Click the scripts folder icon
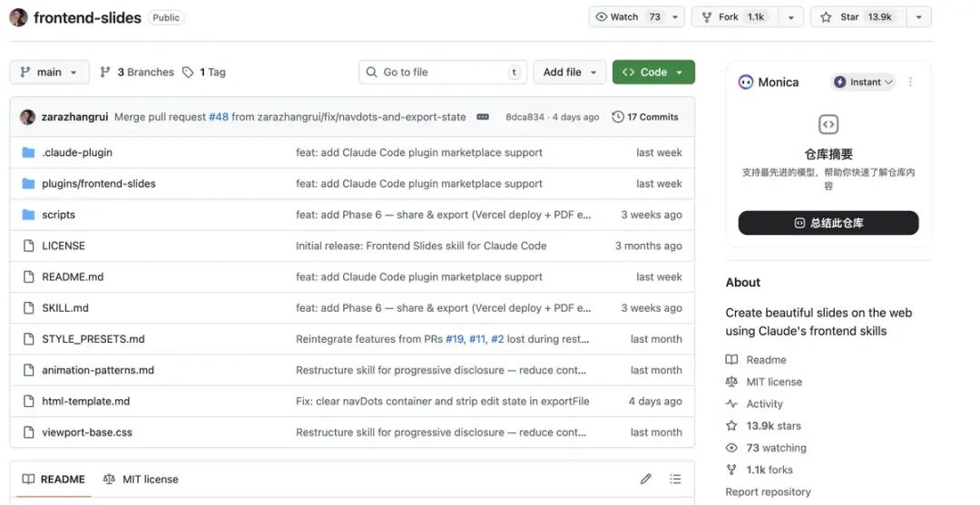Viewport: 980px width, 505px height. pyautogui.click(x=28, y=215)
